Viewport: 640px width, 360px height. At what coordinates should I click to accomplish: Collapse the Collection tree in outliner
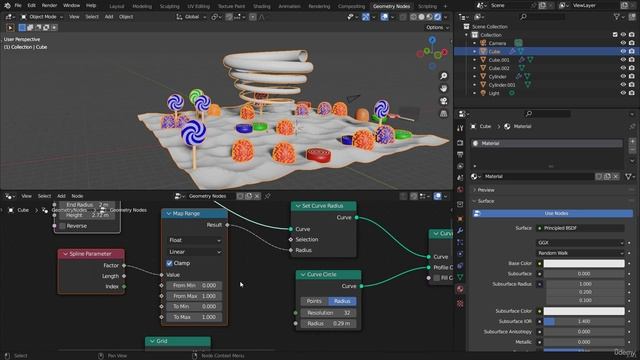467,35
